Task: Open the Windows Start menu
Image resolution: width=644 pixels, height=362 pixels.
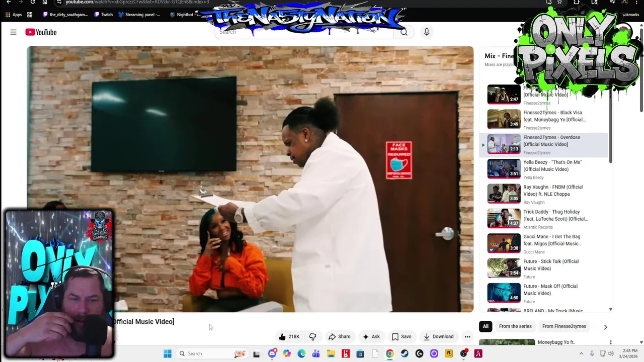Action: (x=168, y=353)
